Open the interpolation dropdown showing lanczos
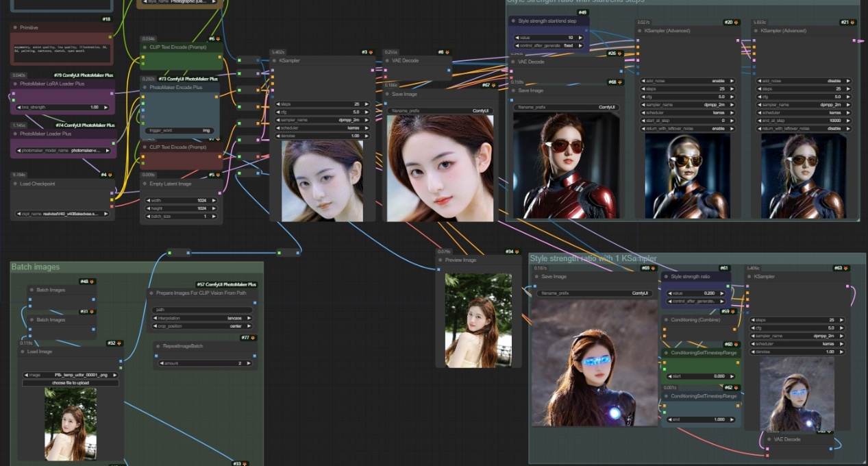The height and width of the screenshot is (466, 868). point(202,318)
